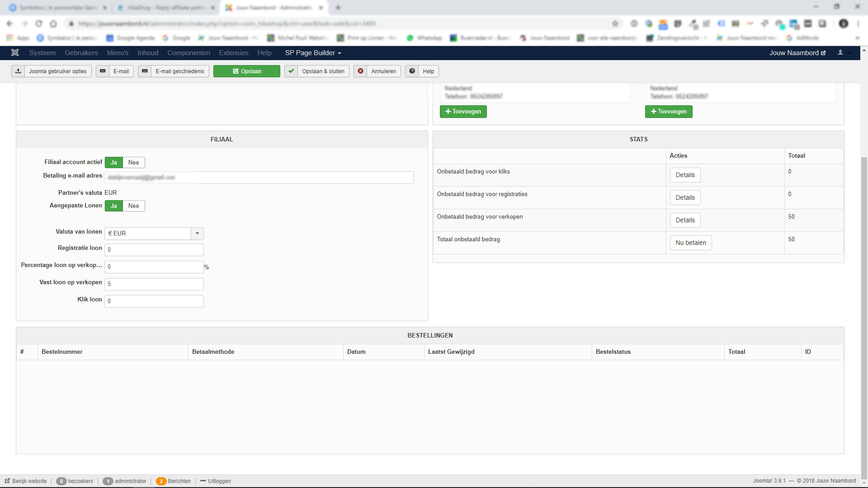This screenshot has height=488, width=868.
Task: Click the Joomla logo icon
Action: (x=15, y=53)
